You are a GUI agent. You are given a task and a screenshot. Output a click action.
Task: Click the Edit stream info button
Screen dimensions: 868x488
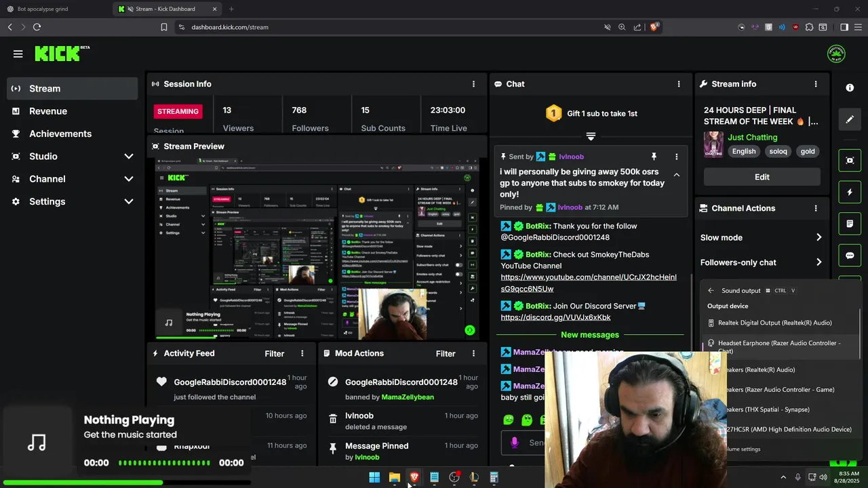pos(762,177)
